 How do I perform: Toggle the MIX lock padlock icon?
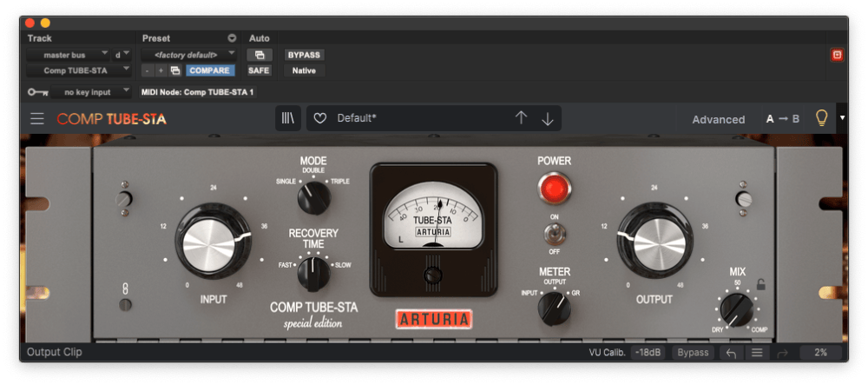pyautogui.click(x=762, y=284)
